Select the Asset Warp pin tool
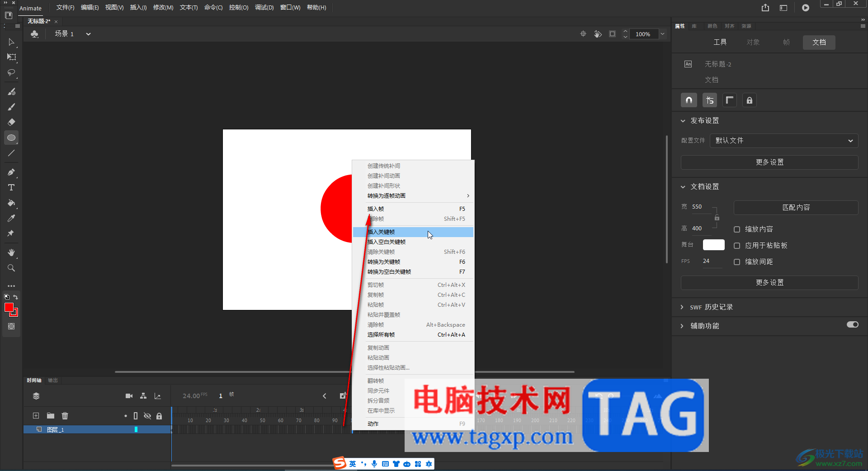The width and height of the screenshot is (868, 471). tap(11, 233)
